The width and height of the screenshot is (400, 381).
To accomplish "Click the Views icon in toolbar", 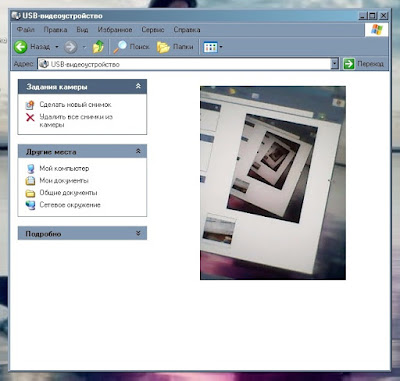I will pyautogui.click(x=210, y=47).
